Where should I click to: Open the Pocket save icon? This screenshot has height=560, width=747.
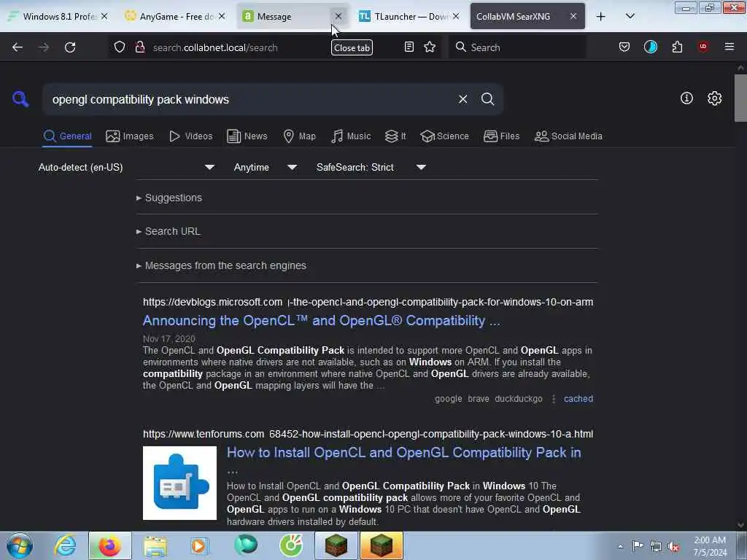(624, 47)
